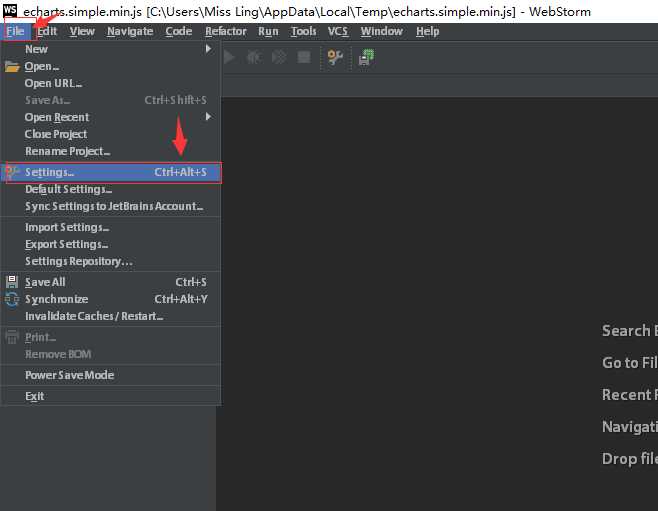This screenshot has width=658, height=511.
Task: Choose Save All menu entry
Action: pos(111,282)
